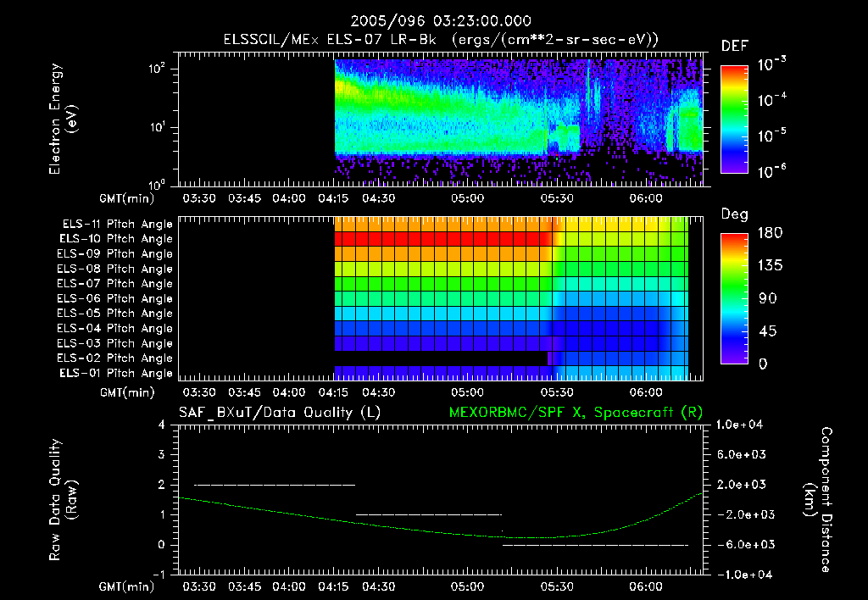Click the white data quality line at level 0
The image size is (868, 600).
(595, 545)
